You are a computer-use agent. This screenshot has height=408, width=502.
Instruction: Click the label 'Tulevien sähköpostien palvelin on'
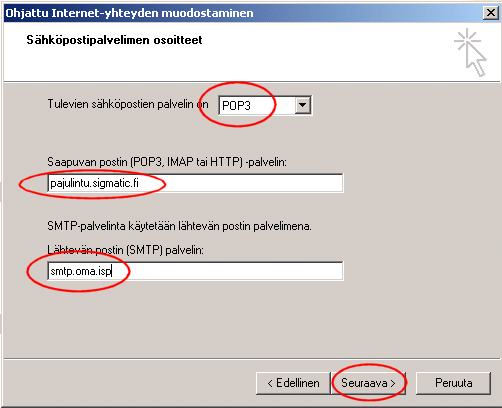128,104
